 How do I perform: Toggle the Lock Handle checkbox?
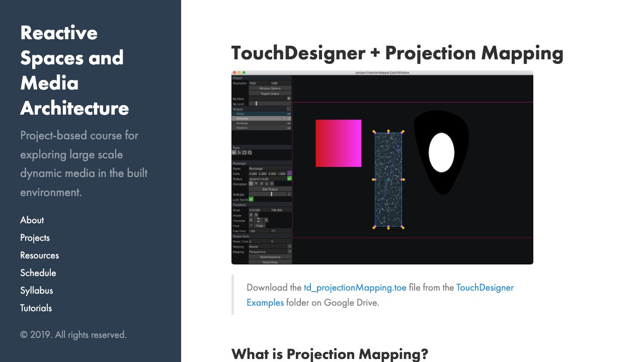[251, 199]
